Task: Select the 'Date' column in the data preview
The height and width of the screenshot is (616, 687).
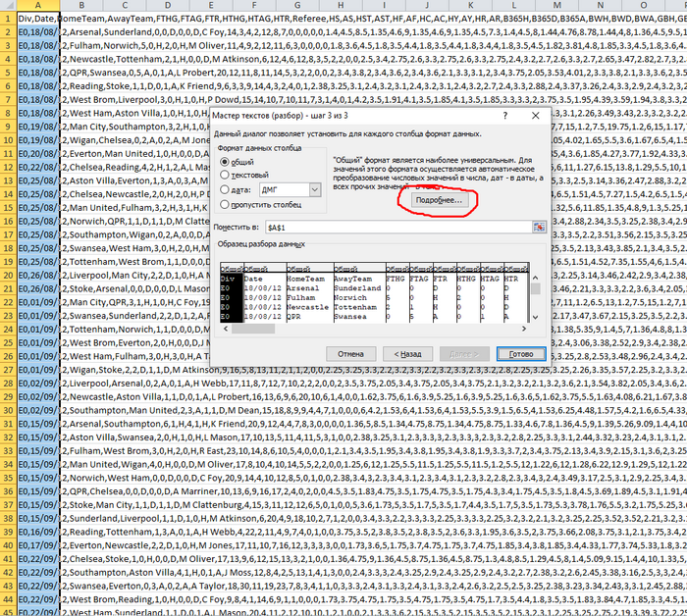Action: pos(264,293)
